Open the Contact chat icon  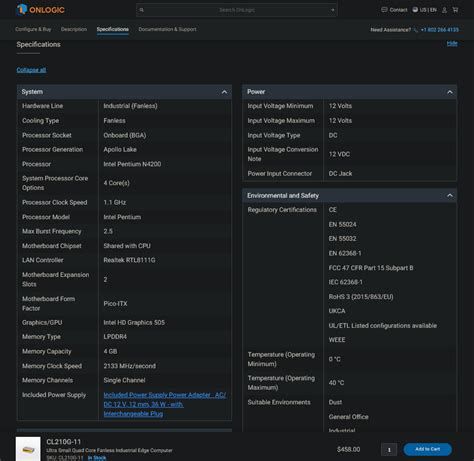pyautogui.click(x=384, y=10)
